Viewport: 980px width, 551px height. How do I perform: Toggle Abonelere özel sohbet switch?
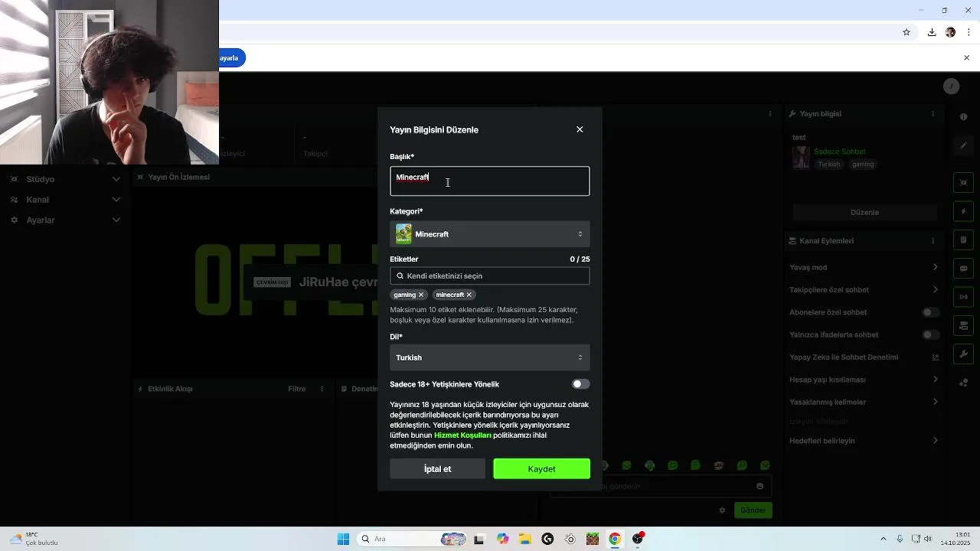tap(930, 312)
